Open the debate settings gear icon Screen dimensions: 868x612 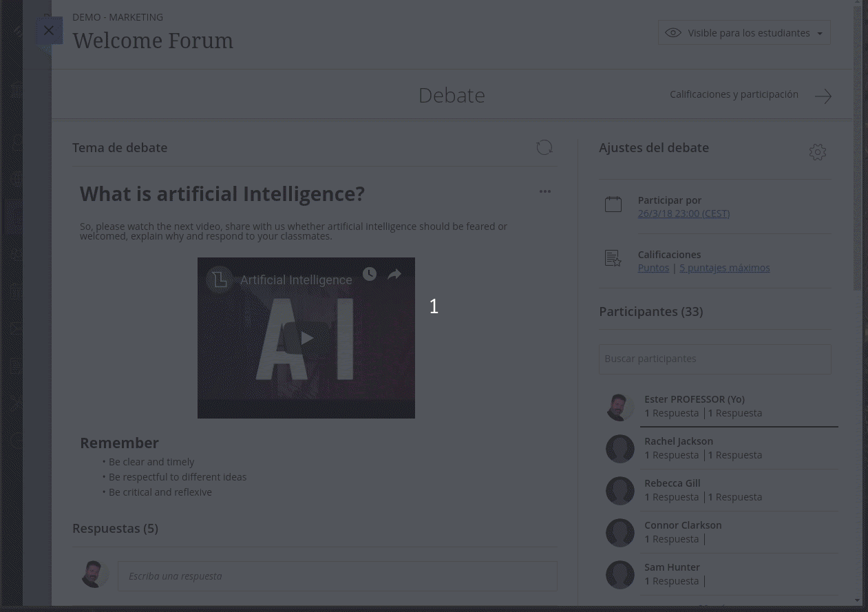coord(818,152)
